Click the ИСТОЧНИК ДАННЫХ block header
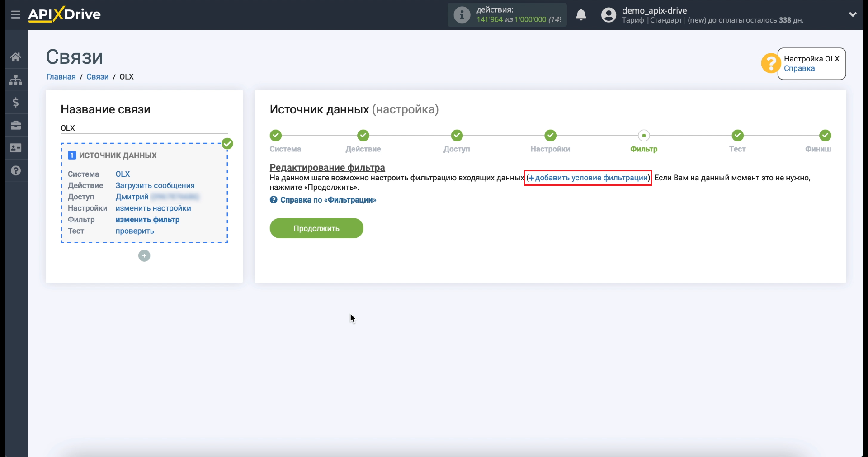 point(118,155)
